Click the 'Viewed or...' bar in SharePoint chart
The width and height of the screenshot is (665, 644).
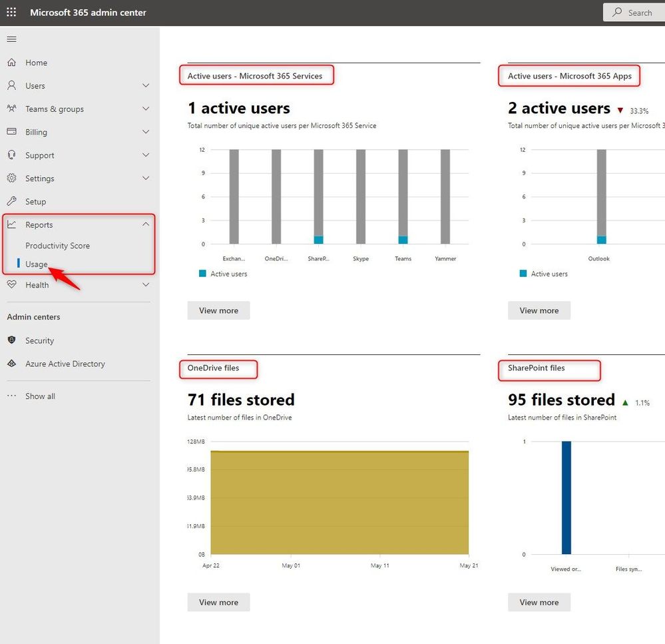[566, 497]
